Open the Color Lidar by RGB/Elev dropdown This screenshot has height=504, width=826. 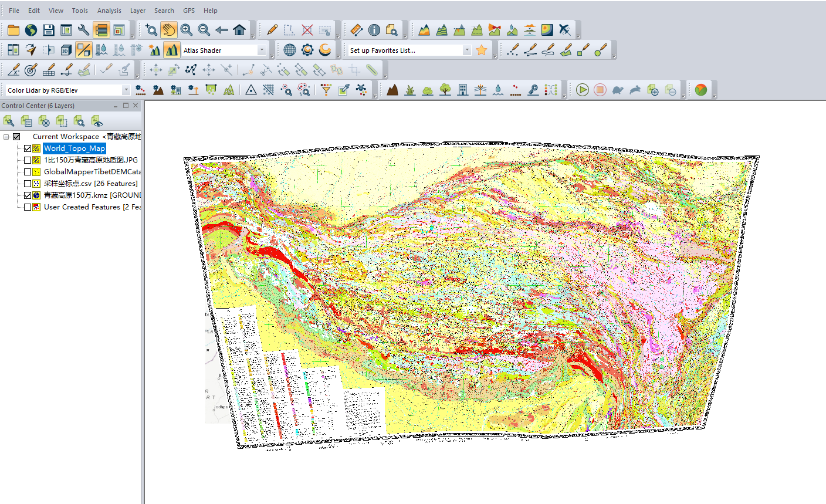click(126, 90)
